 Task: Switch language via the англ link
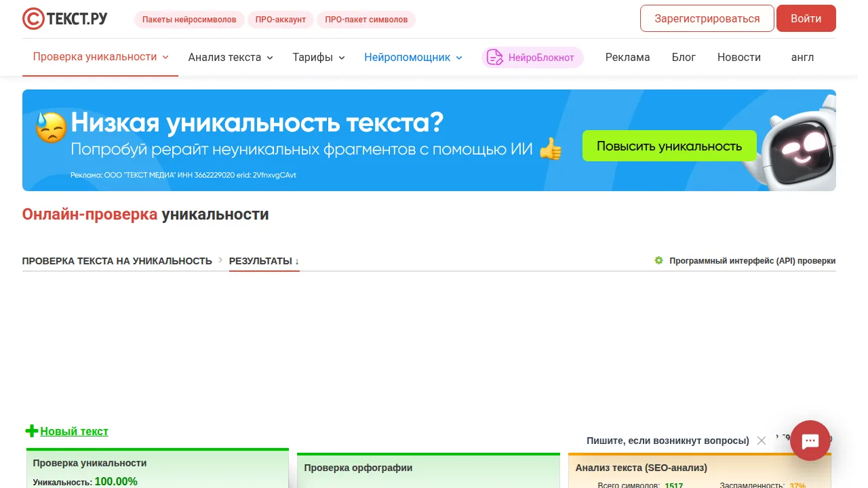(802, 58)
